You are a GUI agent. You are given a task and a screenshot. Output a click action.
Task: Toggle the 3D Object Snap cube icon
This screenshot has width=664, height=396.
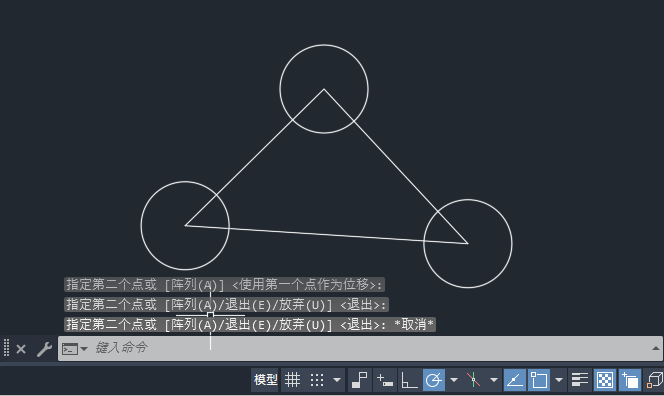tap(655, 379)
